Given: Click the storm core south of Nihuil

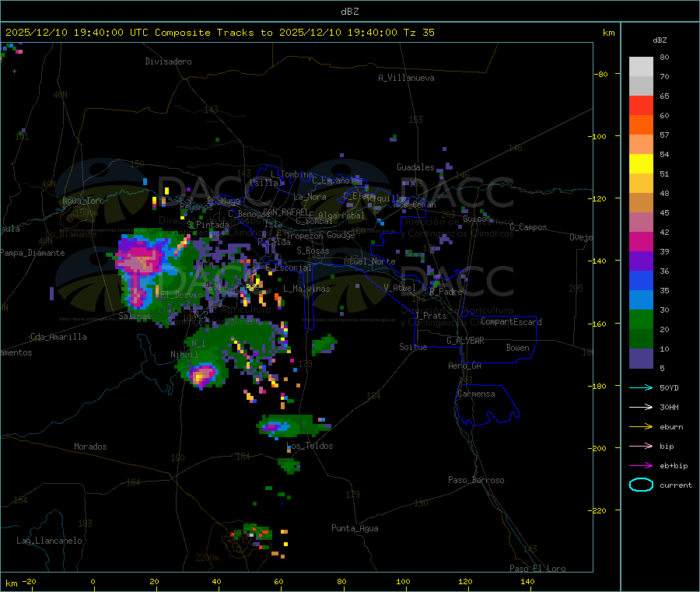Looking at the screenshot, I should (x=203, y=374).
